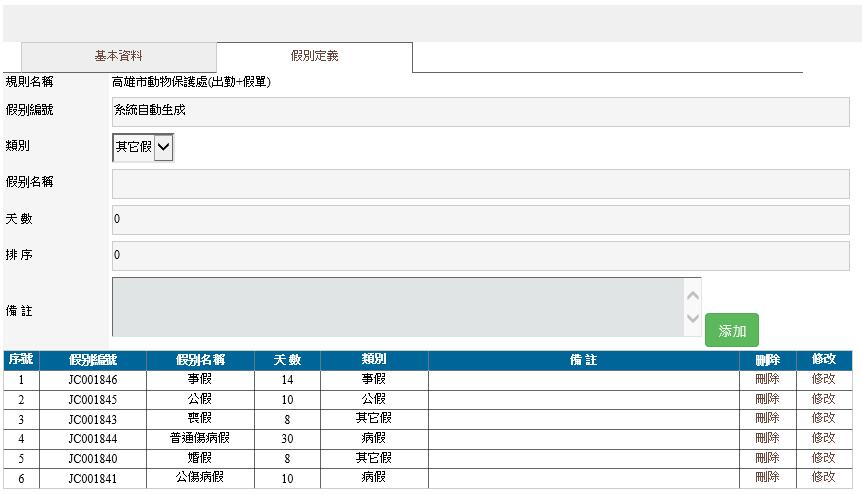Delete the 公傷病假 row JC001841
The image size is (862, 495).
767,477
